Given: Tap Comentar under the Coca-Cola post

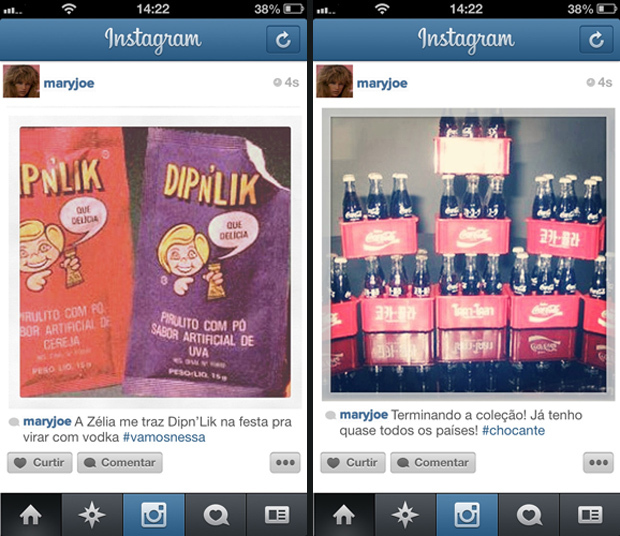Looking at the screenshot, I should click(x=433, y=462).
